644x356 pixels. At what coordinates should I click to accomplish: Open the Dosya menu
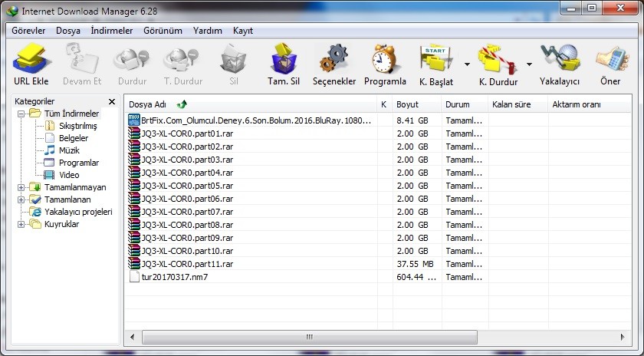pos(68,31)
